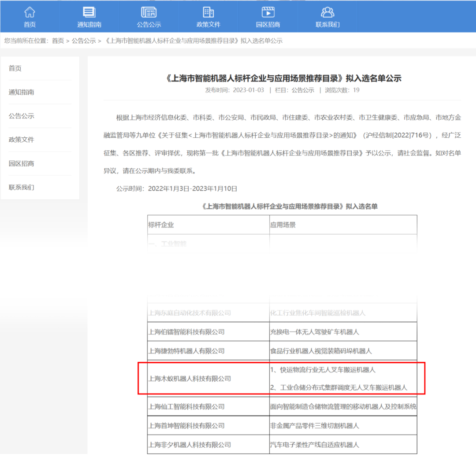
Task: Click the 园区招商 video clapper icon
Action: pyautogui.click(x=268, y=12)
